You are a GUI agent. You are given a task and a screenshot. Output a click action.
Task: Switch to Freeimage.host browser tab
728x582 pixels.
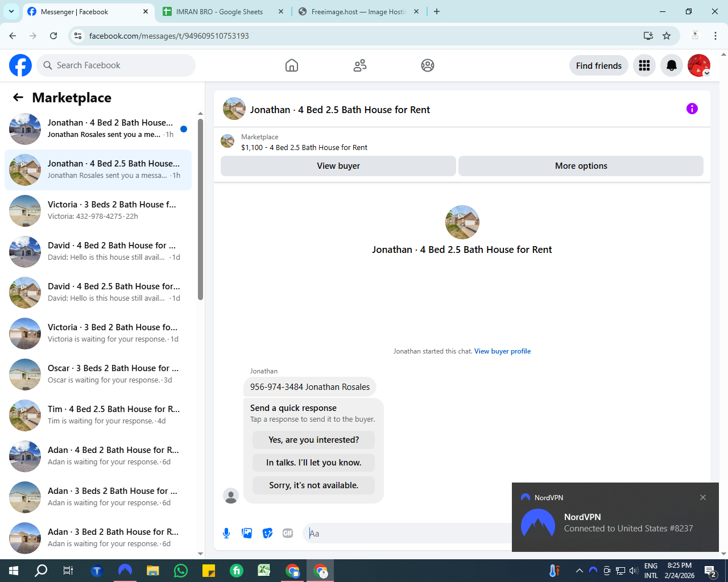pyautogui.click(x=358, y=11)
